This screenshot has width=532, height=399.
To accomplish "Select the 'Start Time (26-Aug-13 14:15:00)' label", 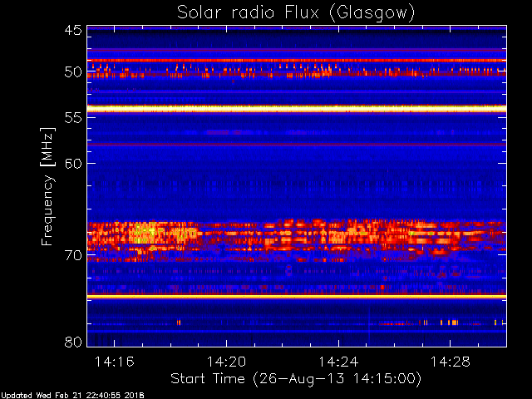I will coord(296,379).
